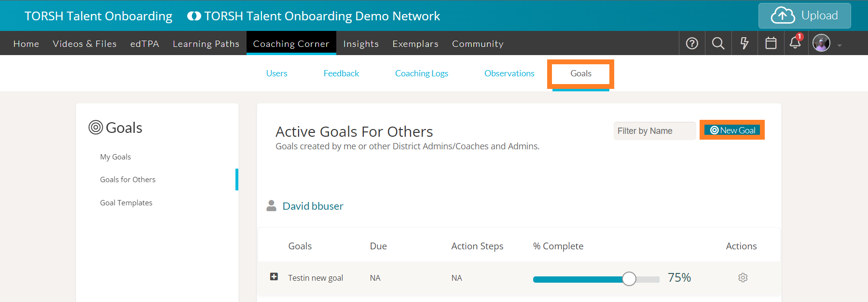Expand the Testin new goal row
The height and width of the screenshot is (302, 868).
point(274,277)
